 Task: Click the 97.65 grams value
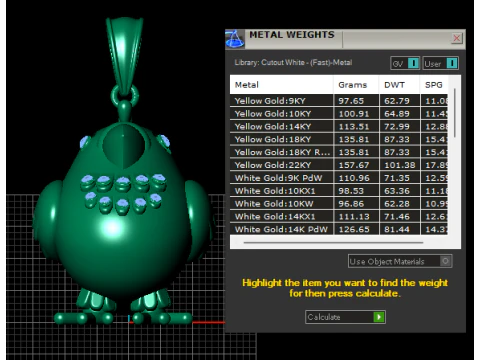pyautogui.click(x=351, y=101)
